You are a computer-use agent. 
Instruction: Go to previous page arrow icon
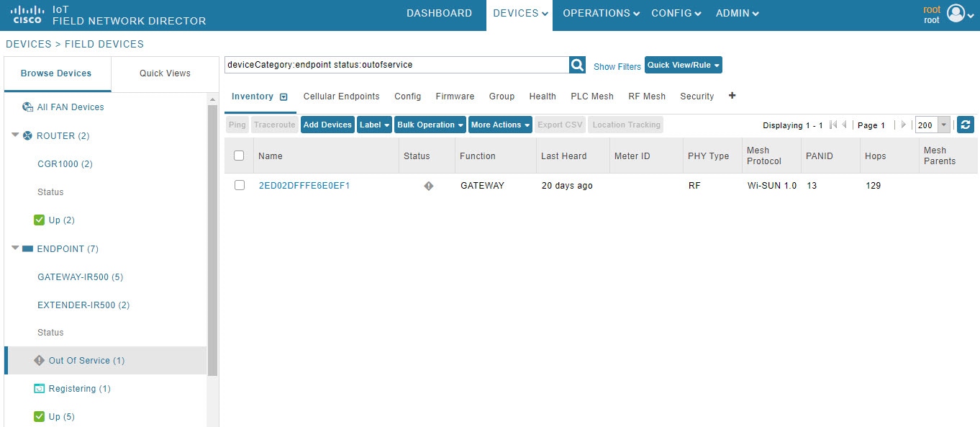tap(845, 125)
